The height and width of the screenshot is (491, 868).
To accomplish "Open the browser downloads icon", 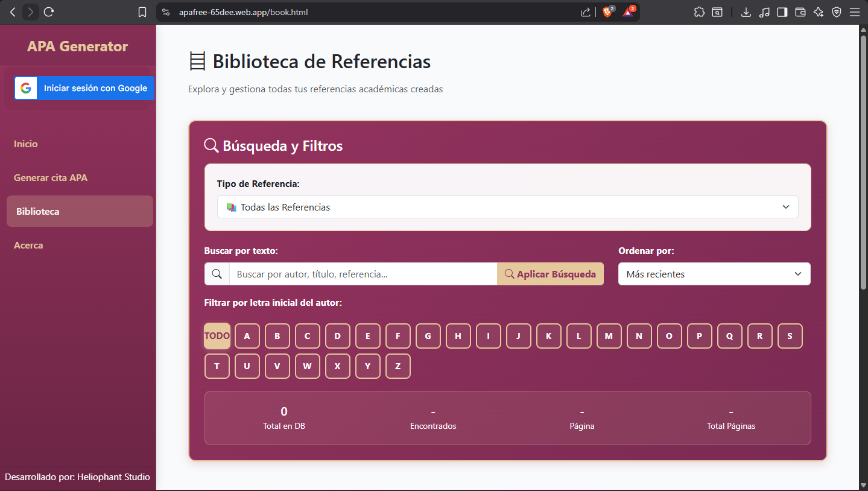I will 746,12.
